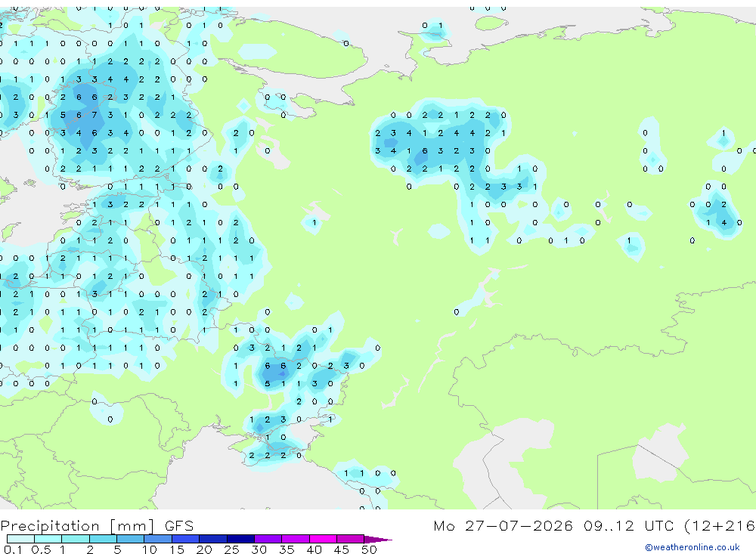The image size is (756, 554).
Task: Click the '09..12 UTC' time label
Action: pyautogui.click(x=628, y=525)
